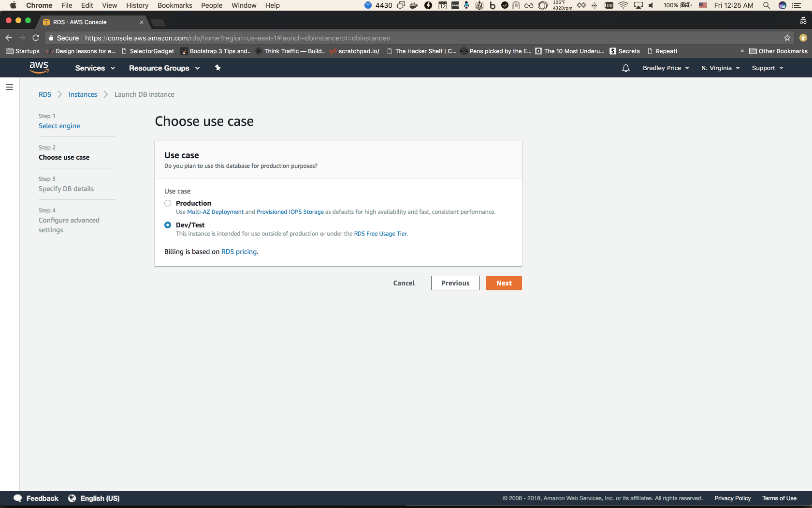Image resolution: width=812 pixels, height=508 pixels.
Task: Click the SelectorGadget bookmark
Action: pyautogui.click(x=147, y=51)
